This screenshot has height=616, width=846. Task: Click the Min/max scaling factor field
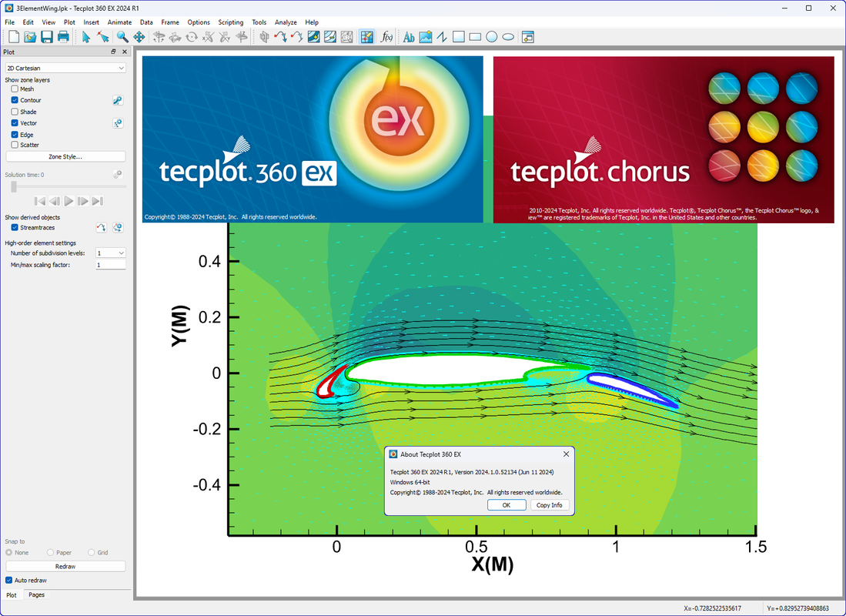coord(111,265)
